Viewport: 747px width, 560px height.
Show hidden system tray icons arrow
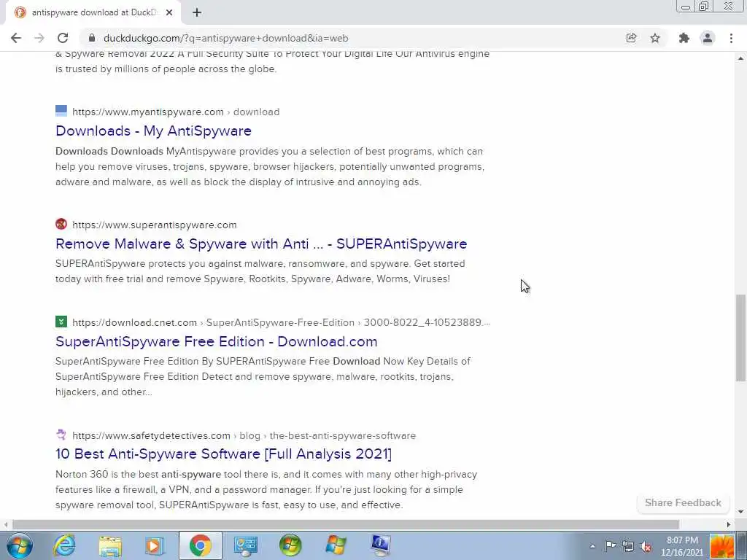[x=592, y=546]
